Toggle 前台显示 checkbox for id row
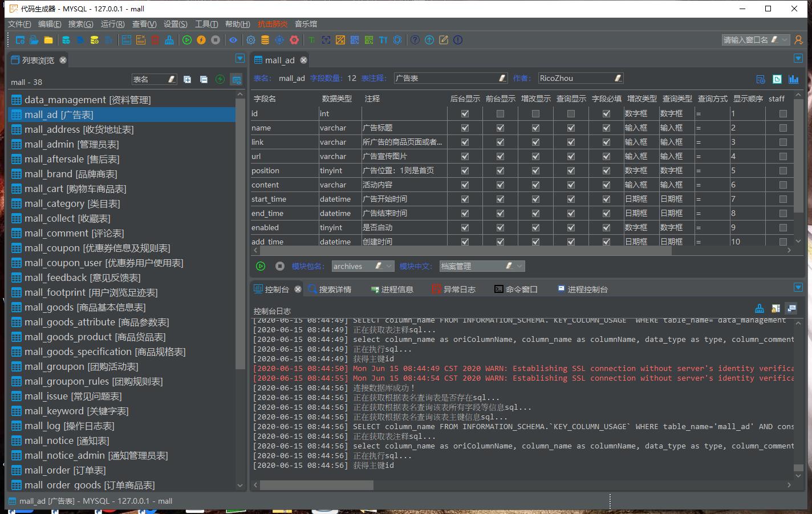Viewport: 812px width, 514px height. coord(500,113)
